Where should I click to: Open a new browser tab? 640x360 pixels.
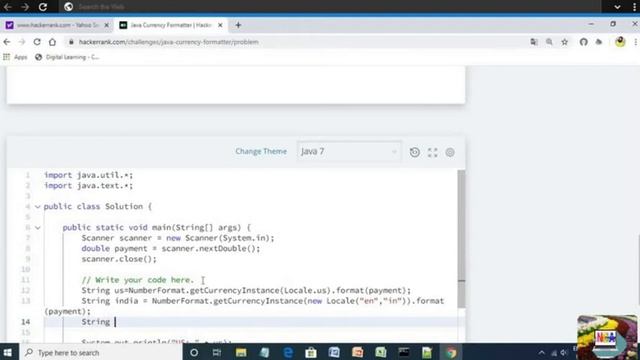pyautogui.click(x=238, y=25)
